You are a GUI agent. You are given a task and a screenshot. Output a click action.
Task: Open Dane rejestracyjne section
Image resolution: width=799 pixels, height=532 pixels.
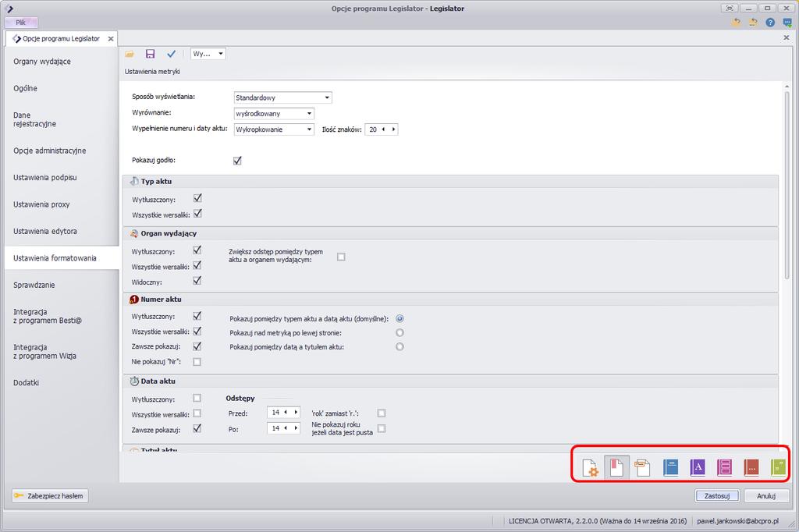click(34, 120)
